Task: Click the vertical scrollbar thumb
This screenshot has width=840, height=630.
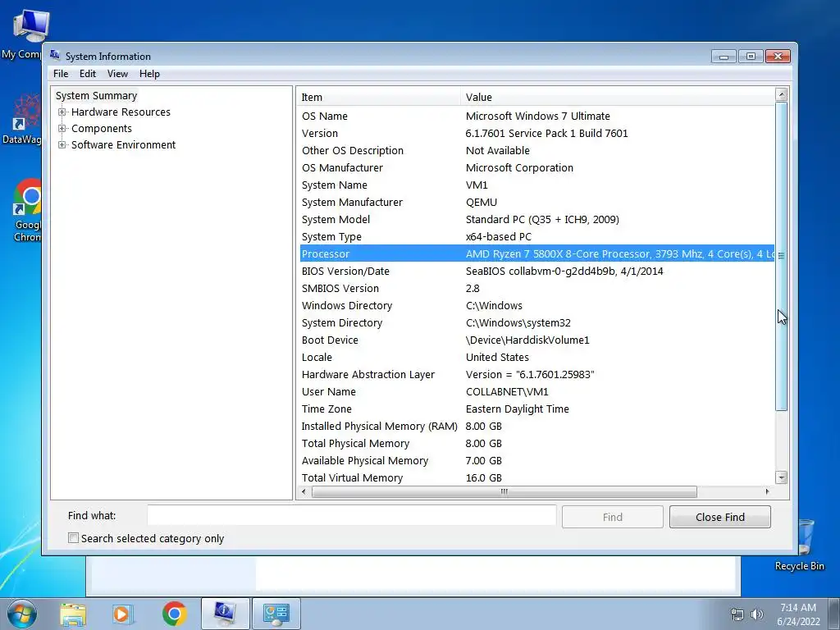Action: coord(781,256)
